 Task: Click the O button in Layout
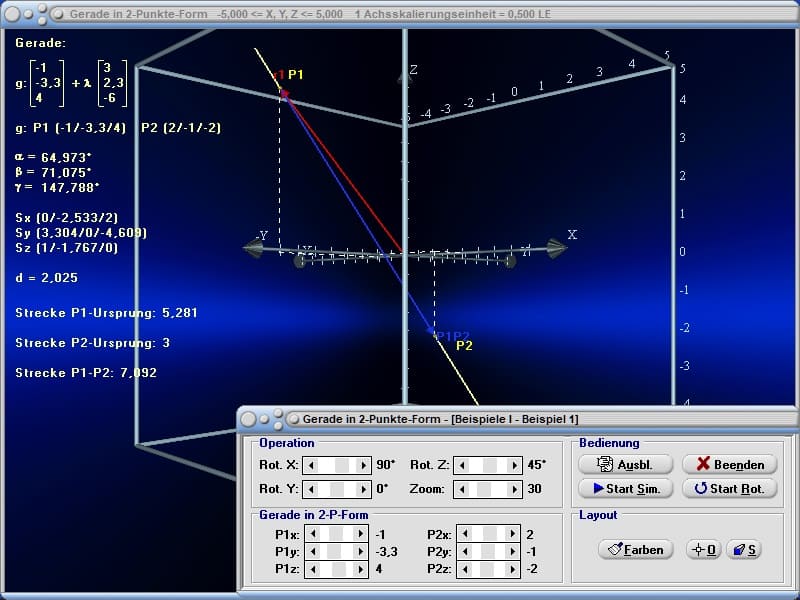pos(703,549)
